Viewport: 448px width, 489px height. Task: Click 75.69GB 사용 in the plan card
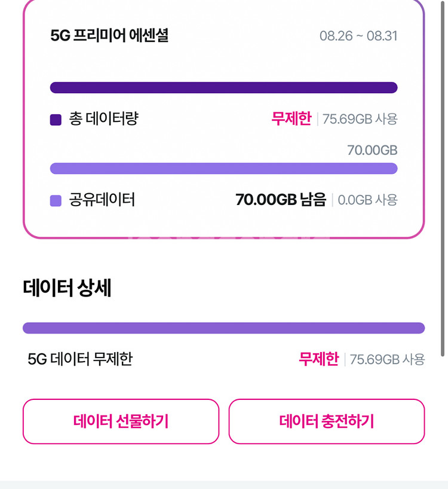pyautogui.click(x=360, y=120)
